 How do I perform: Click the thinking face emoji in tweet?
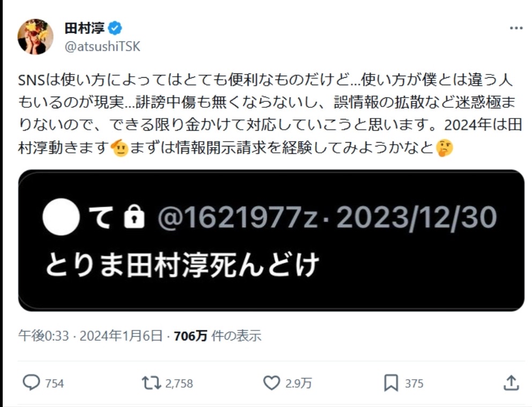pos(445,148)
